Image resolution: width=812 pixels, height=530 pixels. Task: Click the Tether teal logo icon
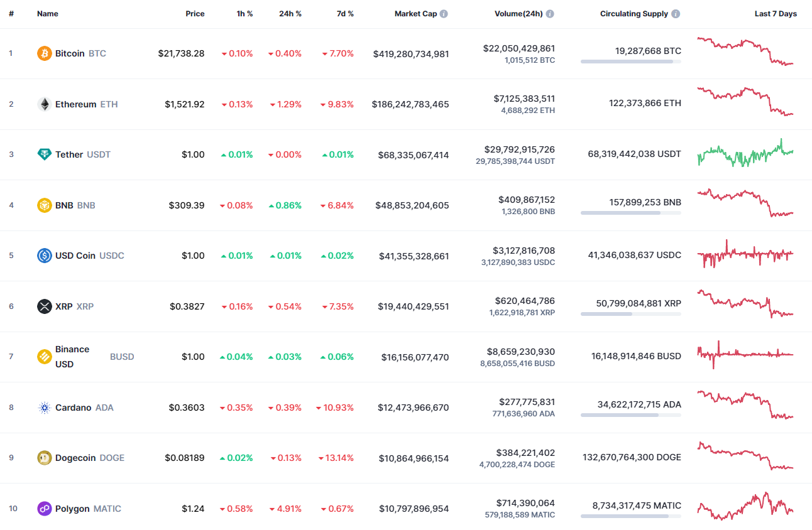(43, 154)
